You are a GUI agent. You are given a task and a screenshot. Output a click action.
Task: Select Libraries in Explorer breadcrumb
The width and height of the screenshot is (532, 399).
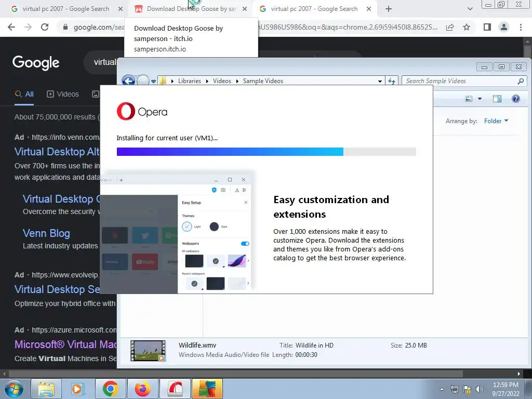coord(189,81)
